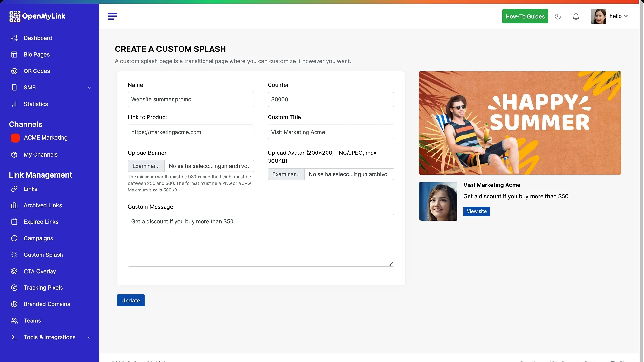
Task: Open the hello user dropdown
Action: (618, 16)
